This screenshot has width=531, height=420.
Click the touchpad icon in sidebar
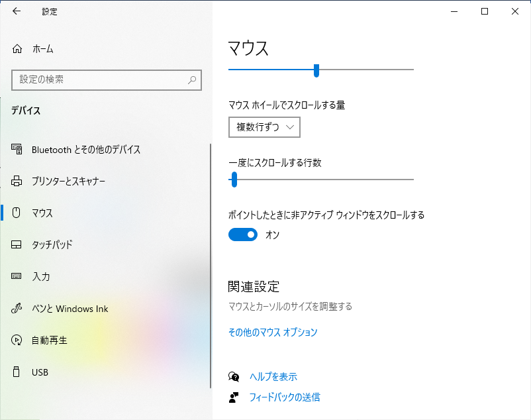click(17, 244)
